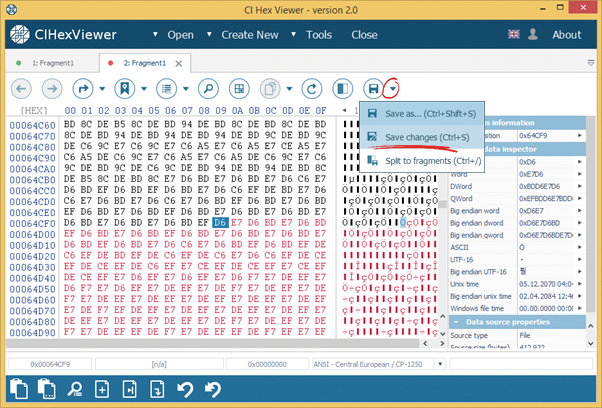Click the Big endian dword row label
Viewport: 602px width, 408px height.
pos(476,223)
